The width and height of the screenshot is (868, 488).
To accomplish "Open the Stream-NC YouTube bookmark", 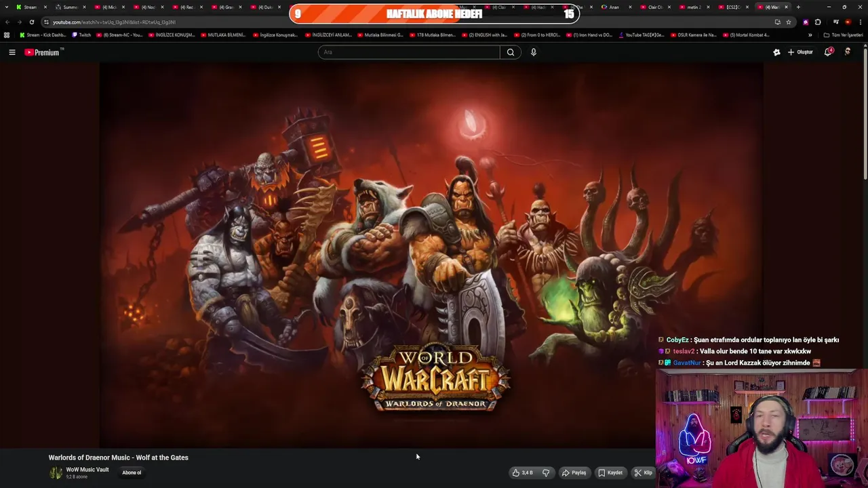I will click(119, 35).
